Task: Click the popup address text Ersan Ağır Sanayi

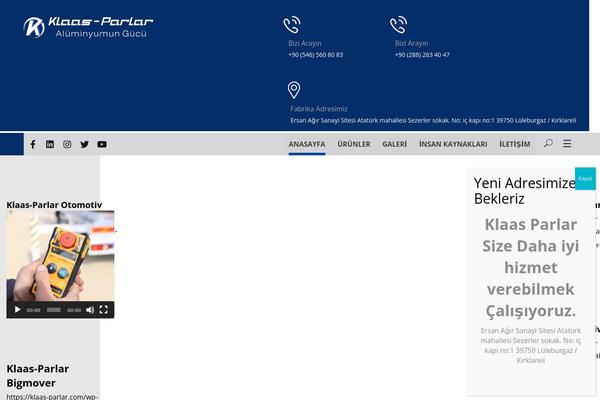Action: 530,345
